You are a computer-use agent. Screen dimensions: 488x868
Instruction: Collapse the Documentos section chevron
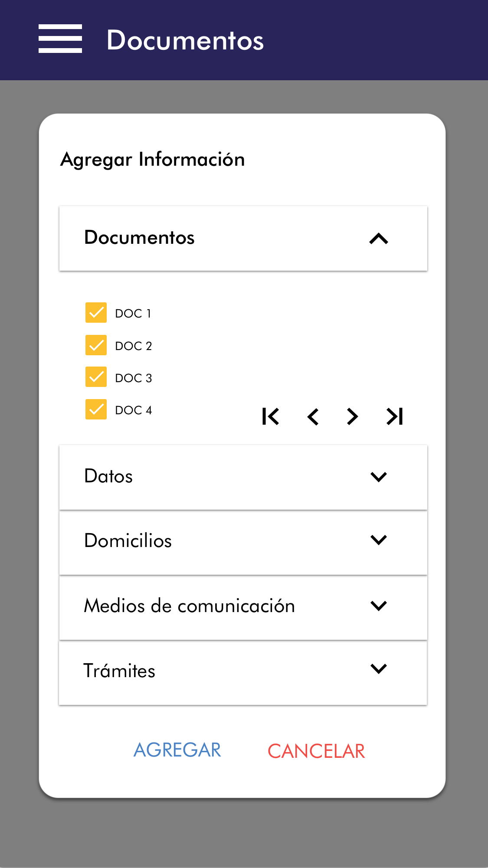(x=379, y=239)
